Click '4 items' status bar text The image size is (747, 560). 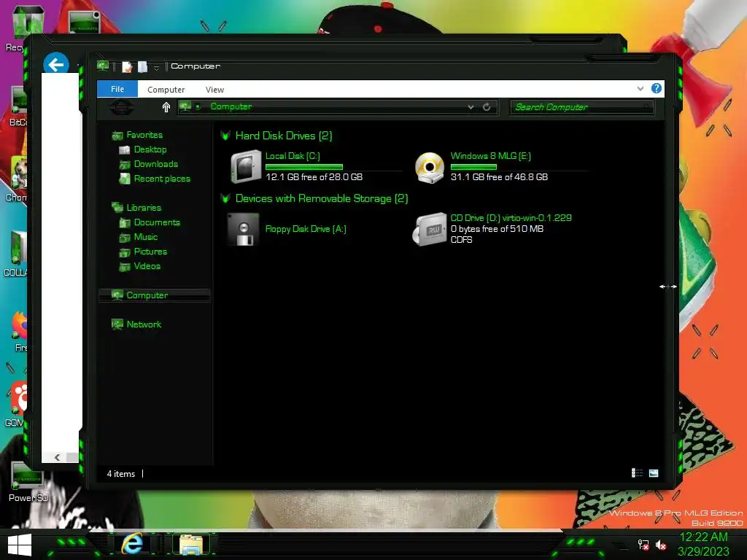[121, 474]
